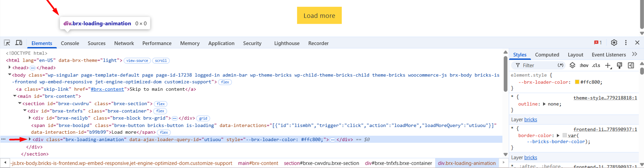
Task: Follow the #brx-content href link
Action: click(107, 89)
